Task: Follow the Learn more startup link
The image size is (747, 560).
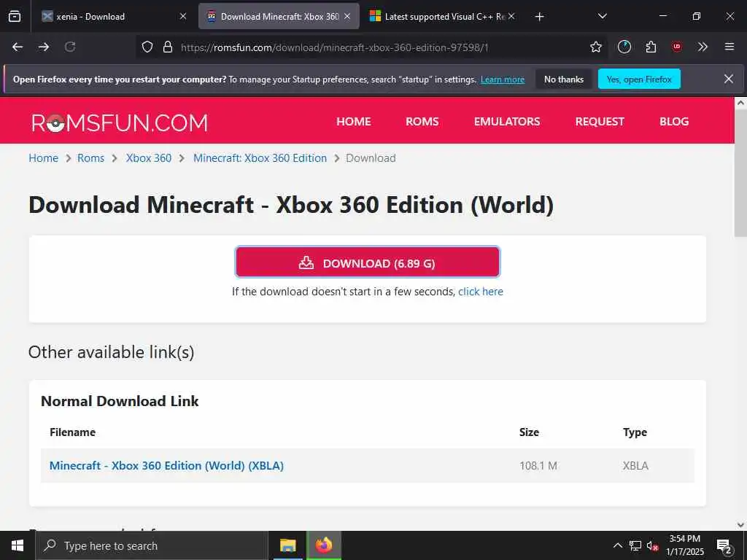Action: (503, 79)
